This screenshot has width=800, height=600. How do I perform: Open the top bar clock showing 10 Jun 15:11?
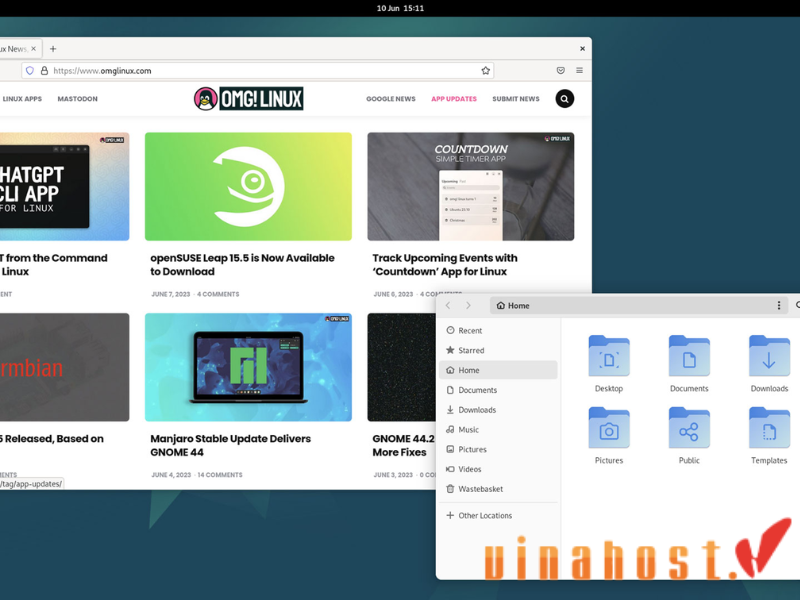coord(400,8)
